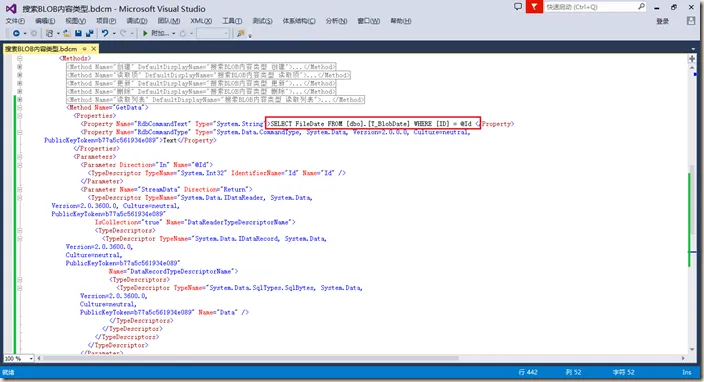Viewport: 704px width, 382px height.
Task: Click the New Project toolbar icon
Action: coord(50,33)
